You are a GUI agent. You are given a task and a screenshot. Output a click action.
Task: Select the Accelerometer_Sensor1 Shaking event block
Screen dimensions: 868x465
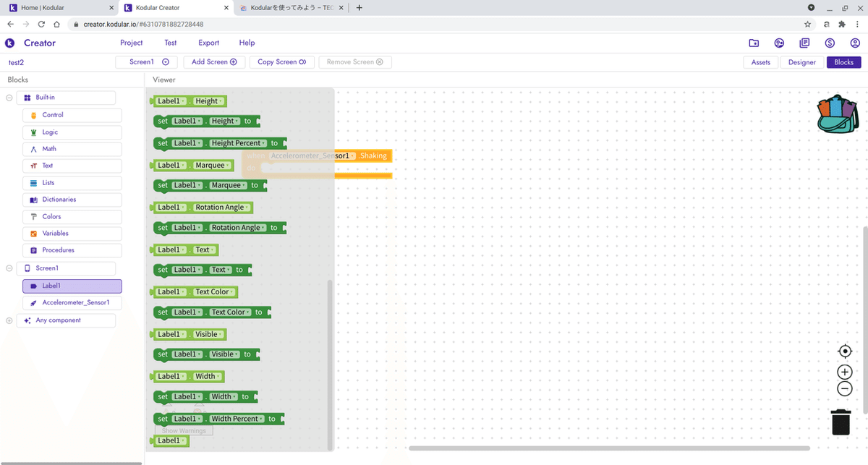(318, 163)
